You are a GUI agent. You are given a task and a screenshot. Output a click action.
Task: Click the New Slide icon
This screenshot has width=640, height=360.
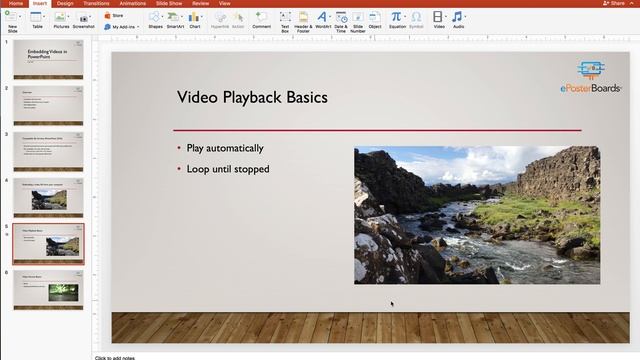[11, 16]
